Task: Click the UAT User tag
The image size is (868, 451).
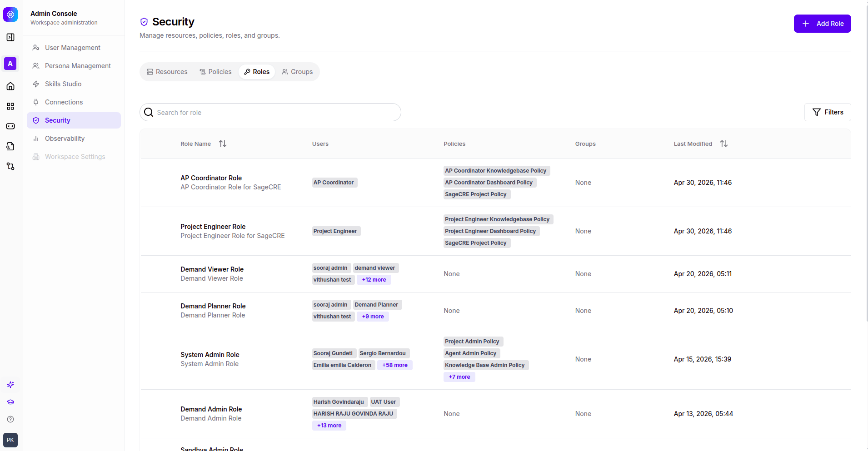Action: [x=384, y=402]
